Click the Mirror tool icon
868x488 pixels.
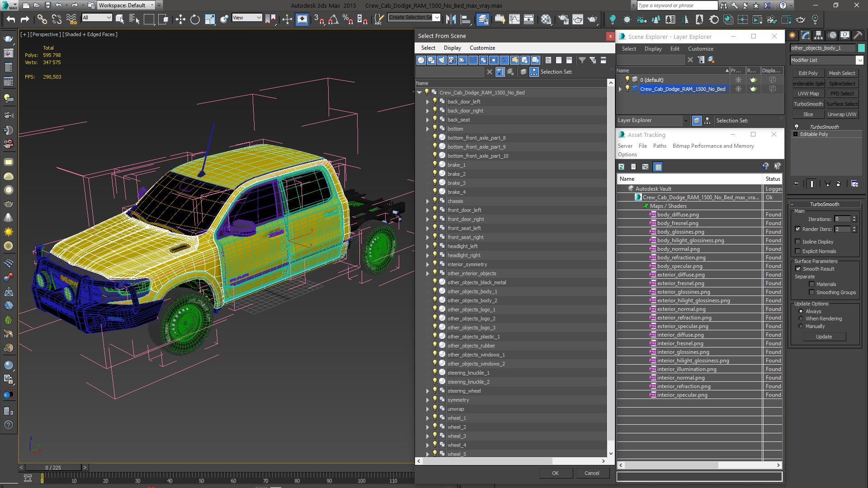coord(451,19)
